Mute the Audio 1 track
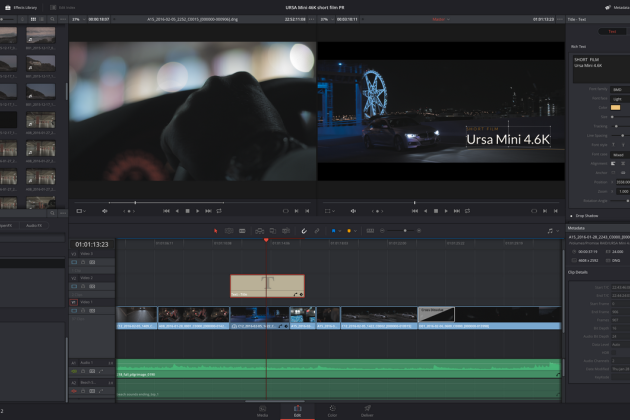The height and width of the screenshot is (420, 630). (x=74, y=371)
